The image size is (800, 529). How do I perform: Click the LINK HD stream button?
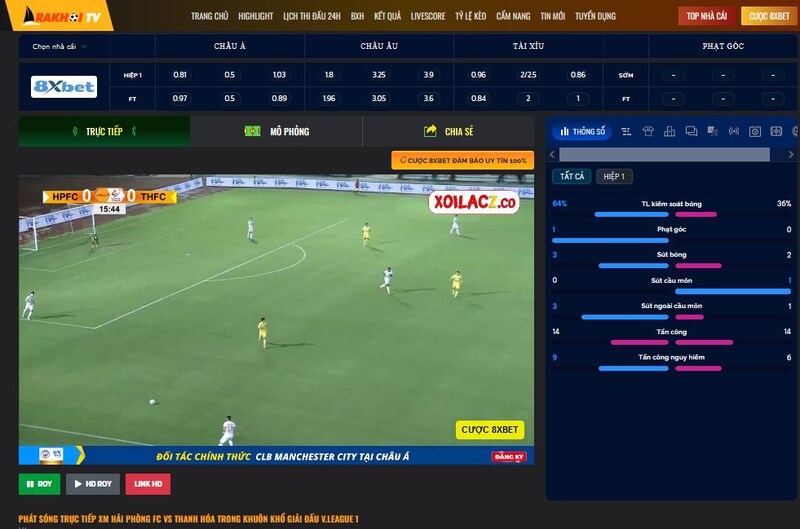pos(148,484)
